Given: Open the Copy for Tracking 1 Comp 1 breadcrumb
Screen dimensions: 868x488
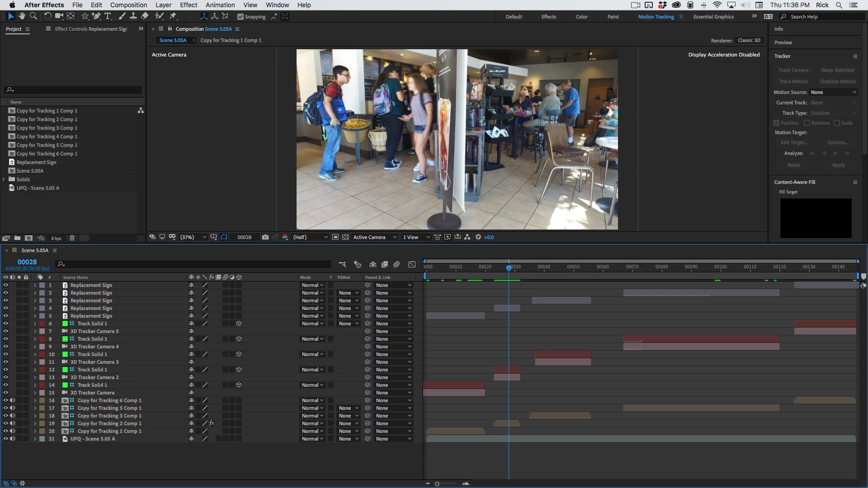Looking at the screenshot, I should 231,40.
